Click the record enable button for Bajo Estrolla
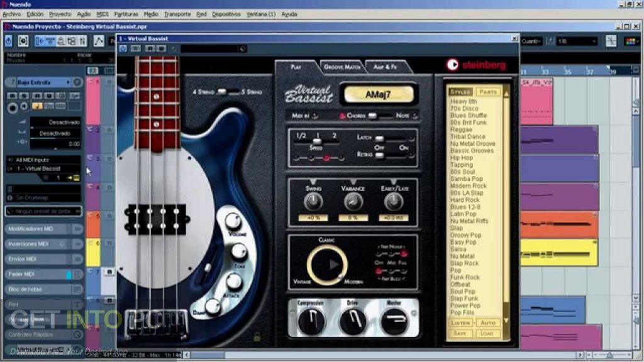 [x=13, y=108]
